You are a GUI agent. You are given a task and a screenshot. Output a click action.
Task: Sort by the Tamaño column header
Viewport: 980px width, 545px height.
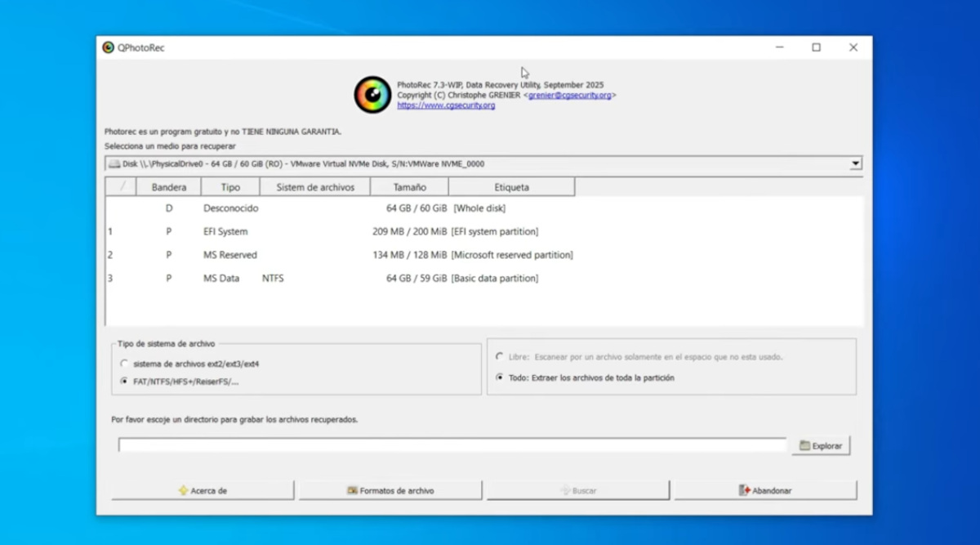409,187
